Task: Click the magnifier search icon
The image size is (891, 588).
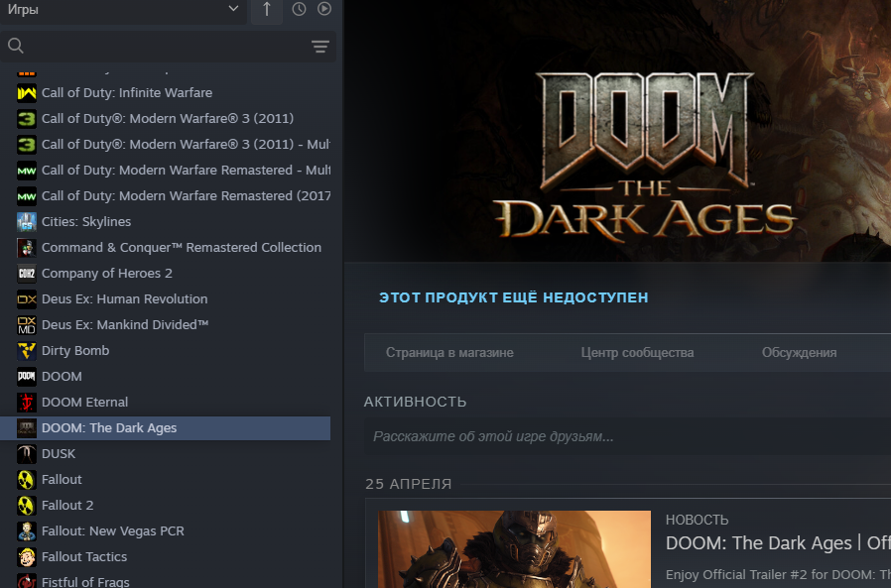Action: click(16, 46)
